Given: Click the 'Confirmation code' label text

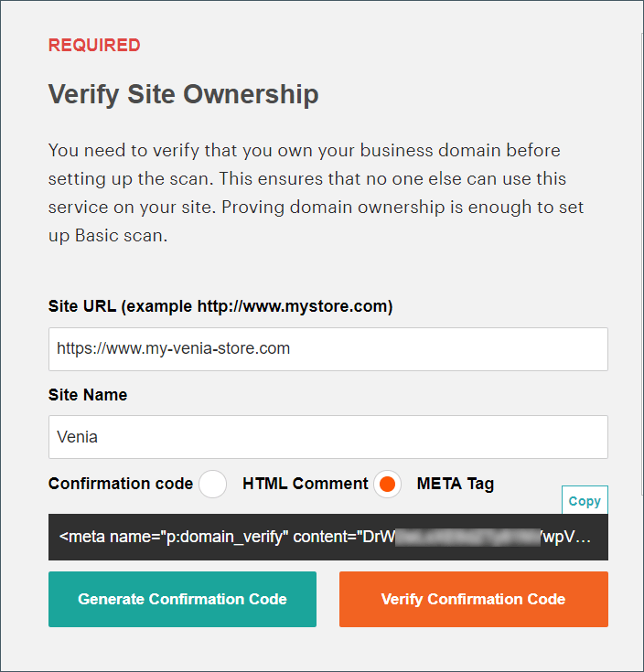Looking at the screenshot, I should tap(121, 484).
